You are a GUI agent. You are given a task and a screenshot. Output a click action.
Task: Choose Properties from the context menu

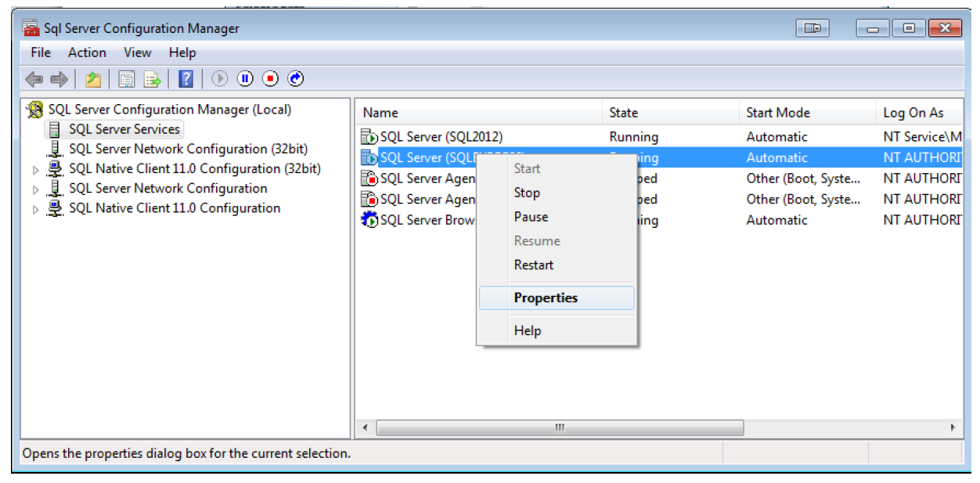pyautogui.click(x=557, y=297)
